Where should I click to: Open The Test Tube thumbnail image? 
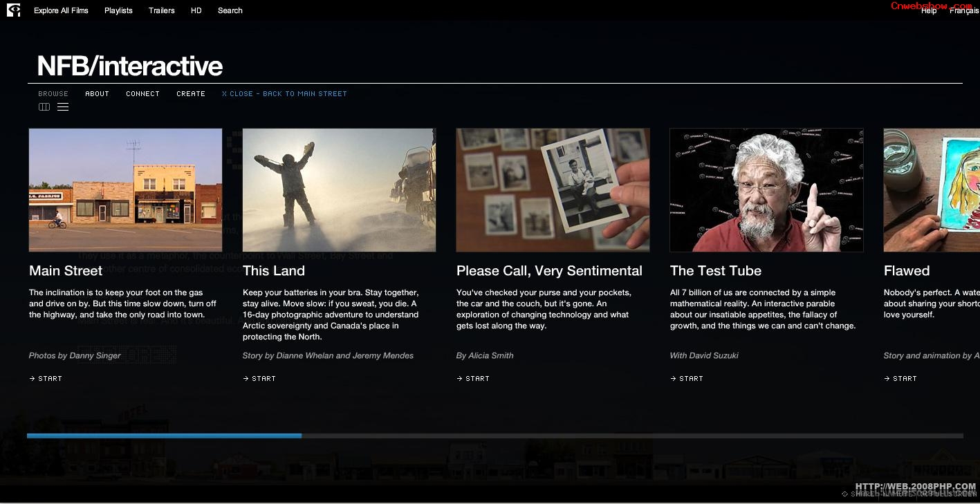(766, 189)
